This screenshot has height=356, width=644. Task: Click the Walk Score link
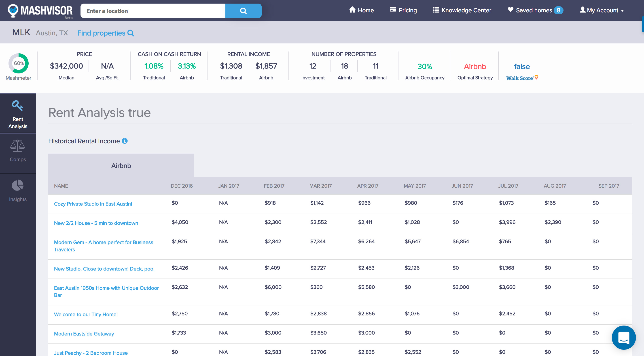[x=519, y=78]
